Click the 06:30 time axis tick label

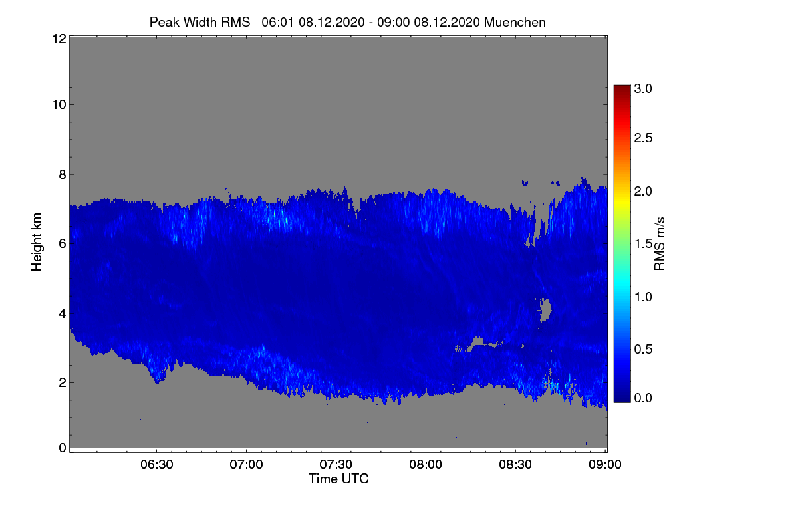(x=157, y=465)
